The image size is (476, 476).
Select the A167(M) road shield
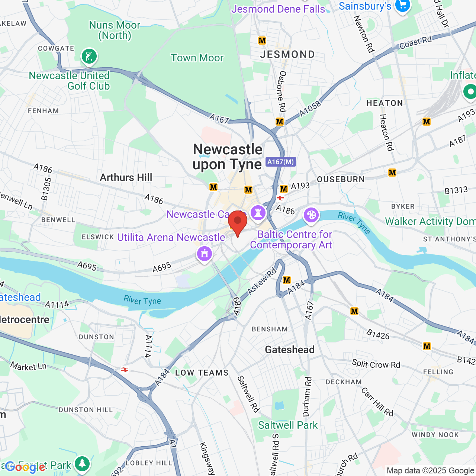coord(281,162)
